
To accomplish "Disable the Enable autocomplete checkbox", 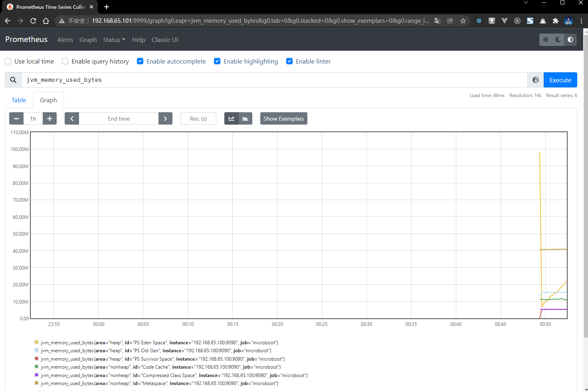I will (140, 61).
